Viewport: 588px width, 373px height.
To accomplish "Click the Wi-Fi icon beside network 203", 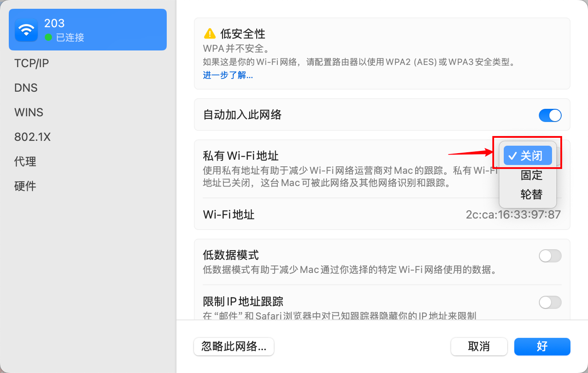I will [x=26, y=29].
